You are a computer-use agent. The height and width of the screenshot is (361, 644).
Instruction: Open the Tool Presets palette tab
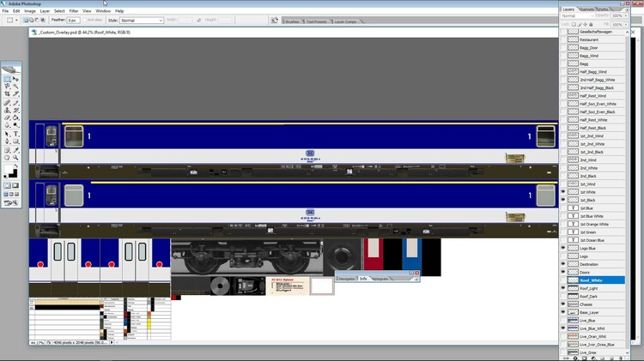coord(316,21)
